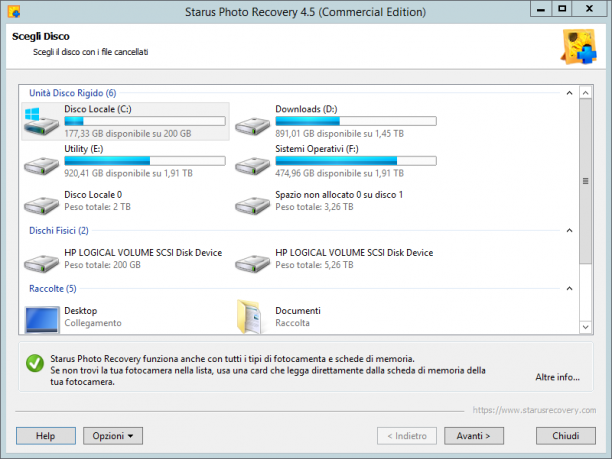
Task: Click the < Indietro button
Action: click(x=407, y=436)
